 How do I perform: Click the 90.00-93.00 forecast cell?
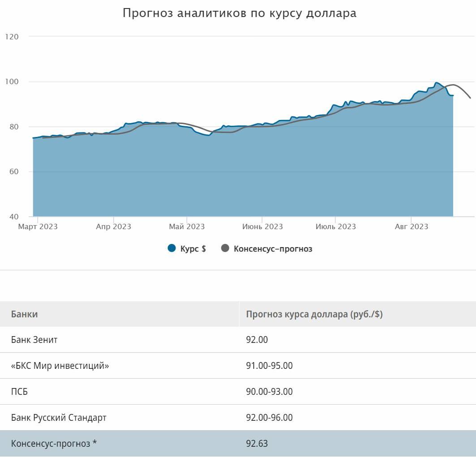pos(269,392)
